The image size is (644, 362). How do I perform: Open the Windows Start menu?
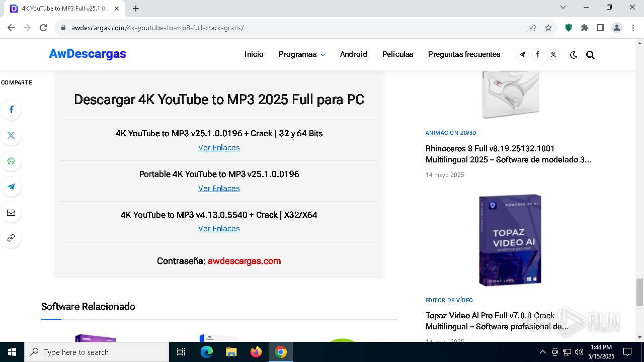pos(12,352)
